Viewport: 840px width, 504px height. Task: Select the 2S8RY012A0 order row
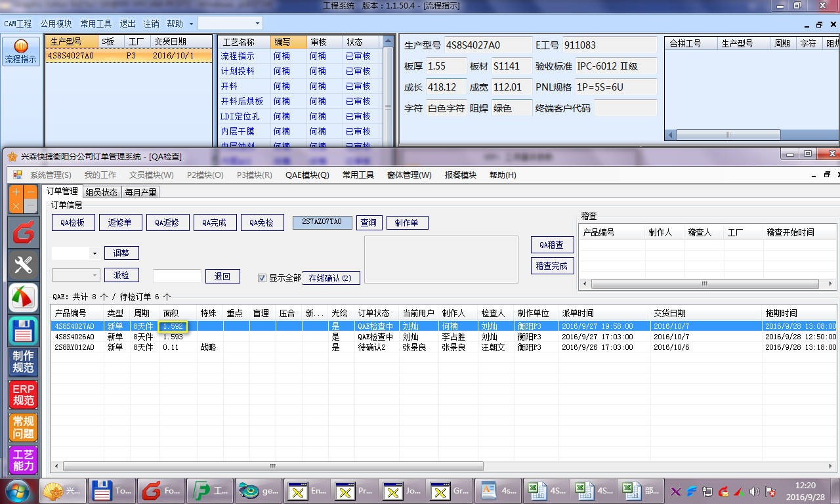tap(444, 347)
